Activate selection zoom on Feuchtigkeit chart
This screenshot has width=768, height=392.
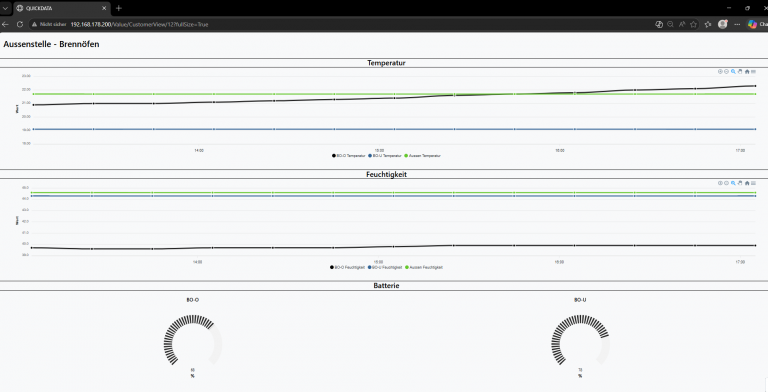click(x=733, y=183)
